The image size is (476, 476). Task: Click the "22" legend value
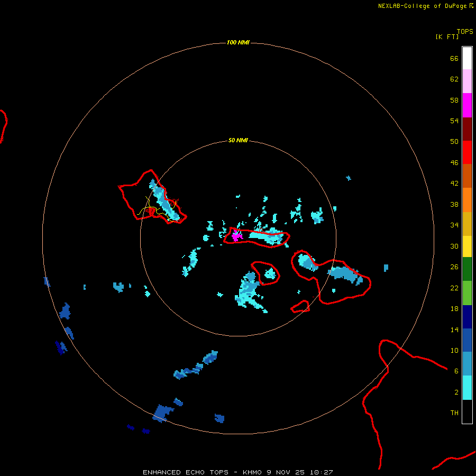pyautogui.click(x=454, y=288)
